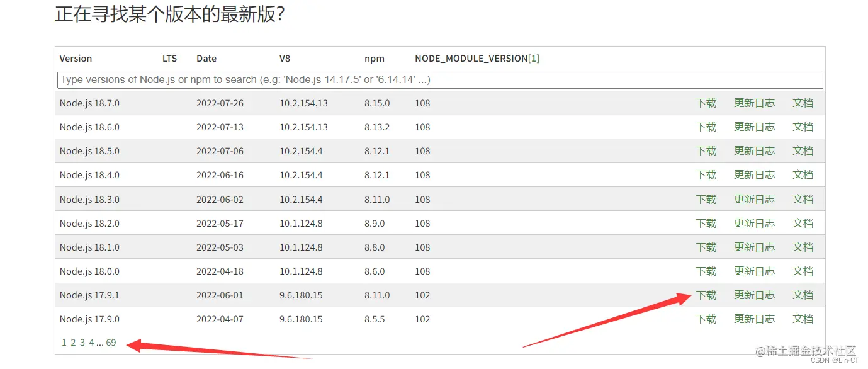Download Node.js 18.4.0
This screenshot has height=369, width=868.
(x=706, y=175)
